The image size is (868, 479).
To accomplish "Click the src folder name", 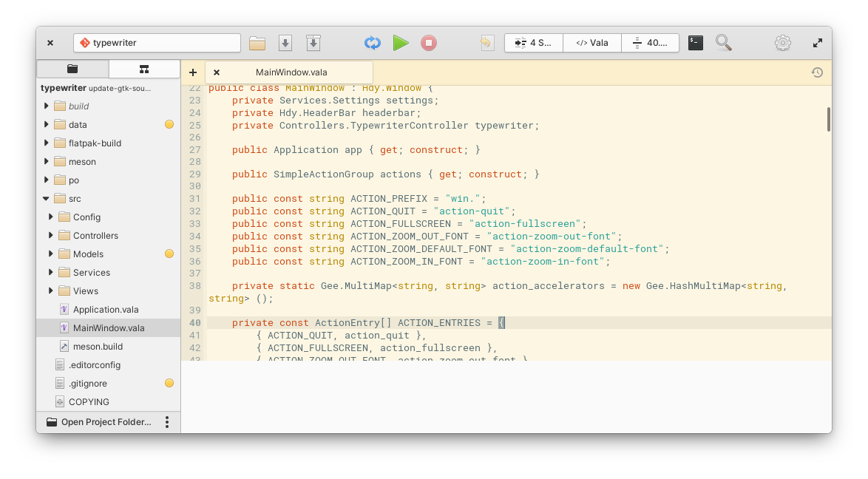I will click(x=75, y=199).
